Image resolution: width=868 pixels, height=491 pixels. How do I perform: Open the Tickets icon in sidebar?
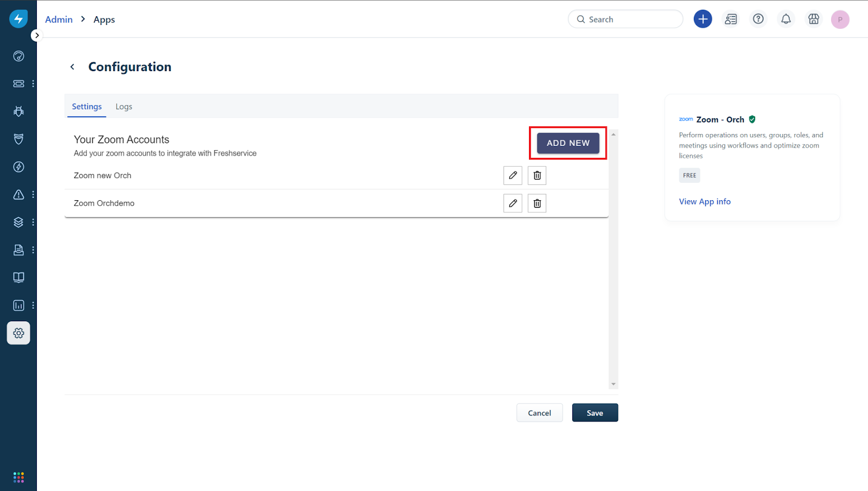(18, 84)
